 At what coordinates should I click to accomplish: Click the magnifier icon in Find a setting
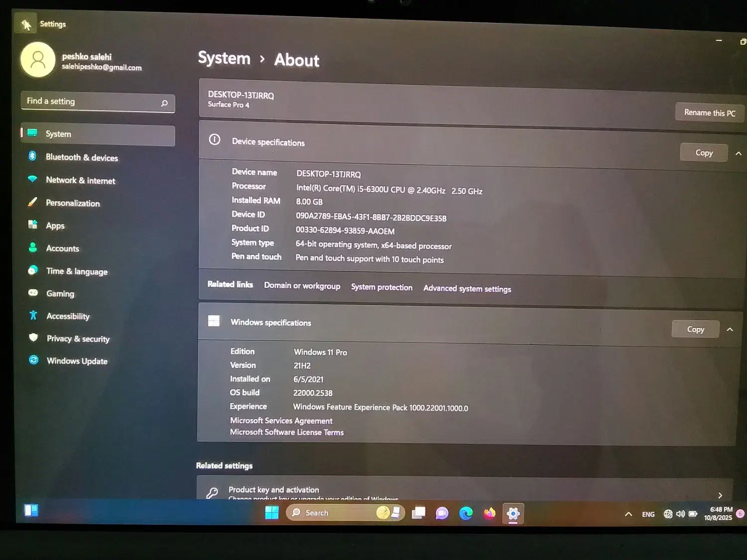point(164,103)
